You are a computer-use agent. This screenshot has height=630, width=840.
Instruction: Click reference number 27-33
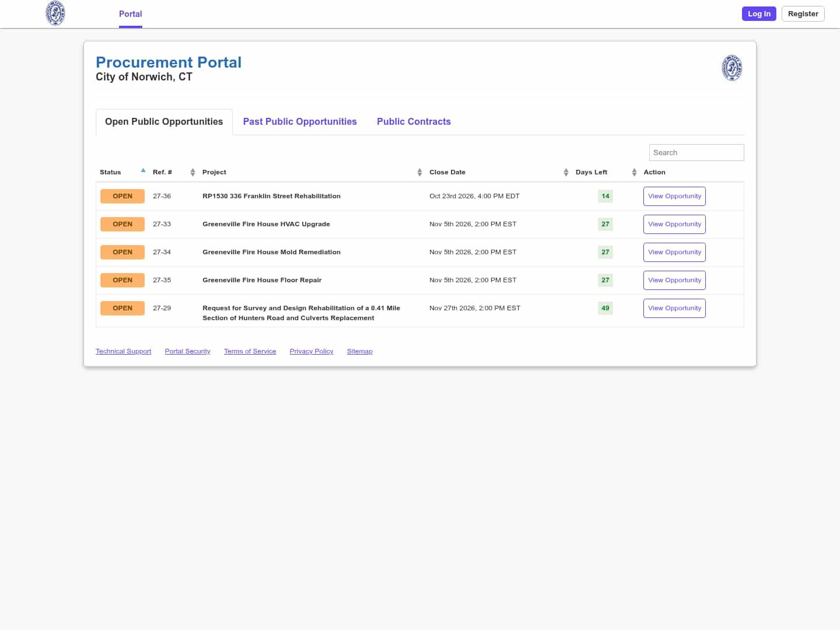point(162,224)
